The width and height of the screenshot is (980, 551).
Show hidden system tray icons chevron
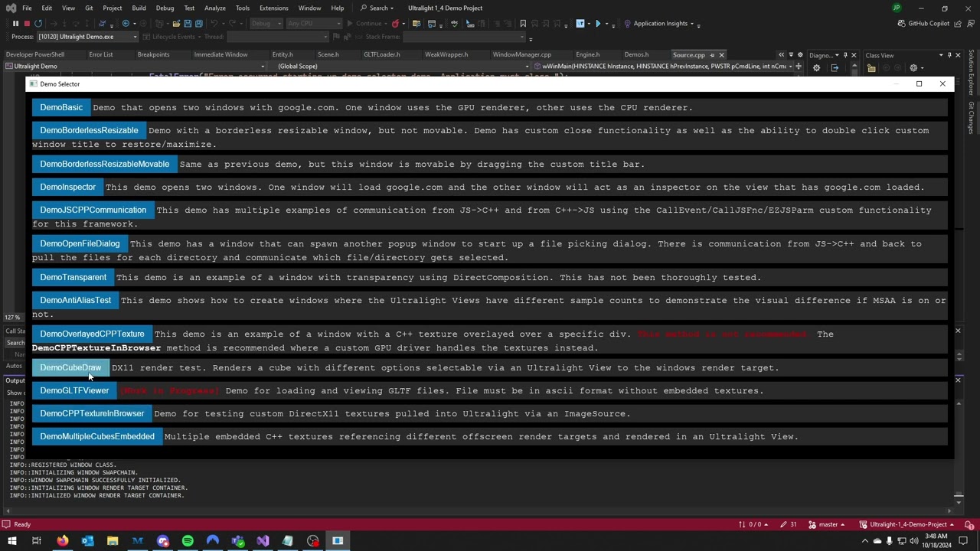coord(865,541)
